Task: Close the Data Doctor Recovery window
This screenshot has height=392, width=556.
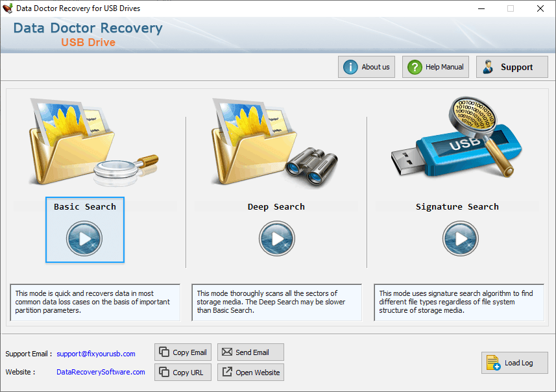Action: point(540,8)
